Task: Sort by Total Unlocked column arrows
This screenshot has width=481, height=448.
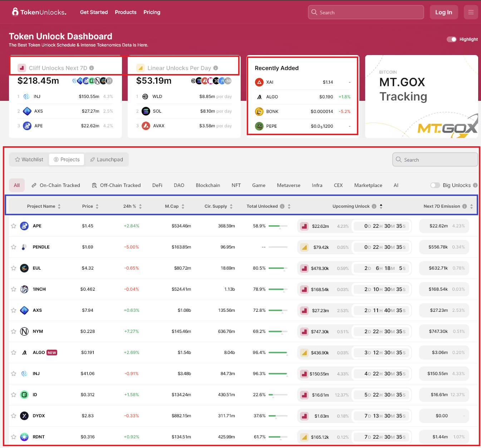Action: (289, 206)
